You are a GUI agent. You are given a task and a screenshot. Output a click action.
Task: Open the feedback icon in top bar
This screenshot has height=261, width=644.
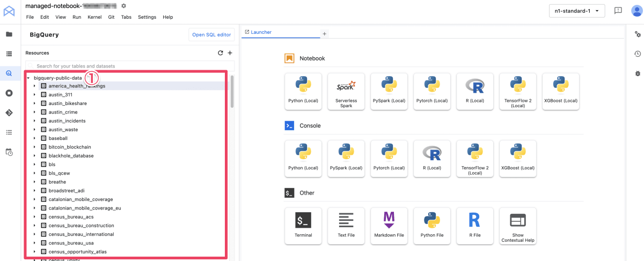tap(618, 11)
